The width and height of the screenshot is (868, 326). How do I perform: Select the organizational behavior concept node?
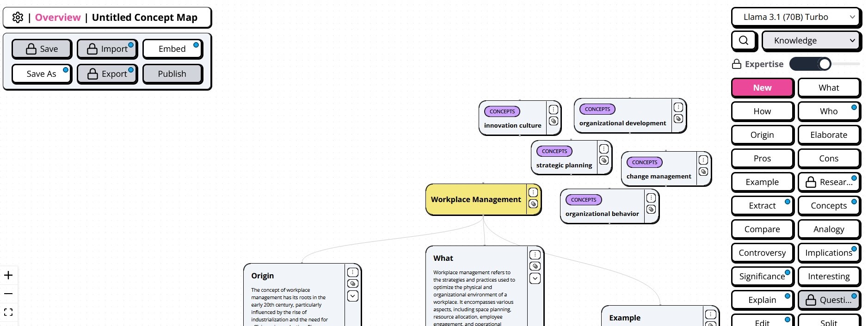[602, 214]
